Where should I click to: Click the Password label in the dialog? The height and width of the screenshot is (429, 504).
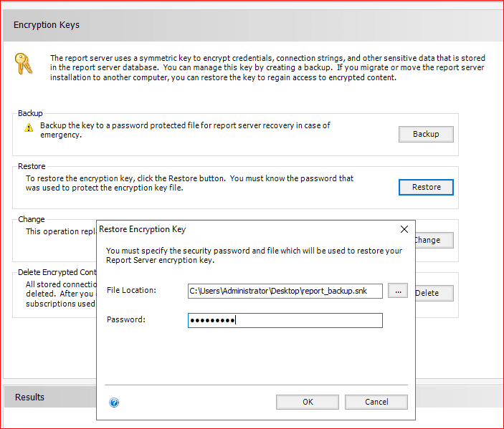pyautogui.click(x=125, y=319)
